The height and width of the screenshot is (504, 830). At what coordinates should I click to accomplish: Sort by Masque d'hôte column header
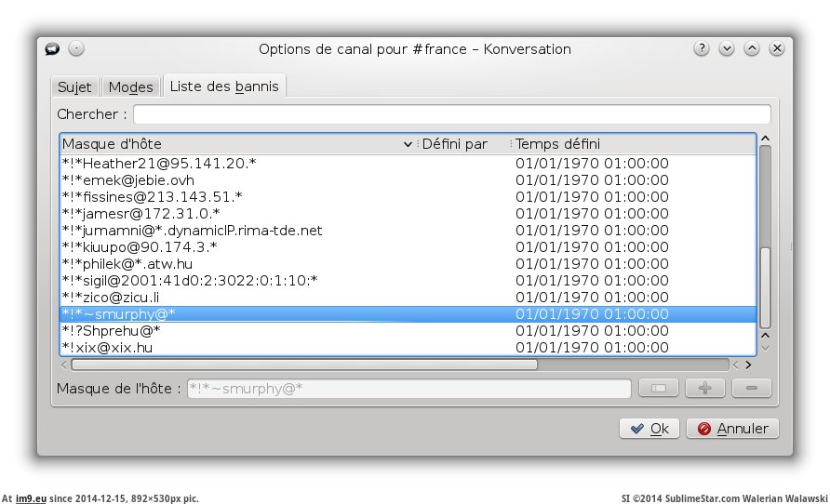(233, 144)
